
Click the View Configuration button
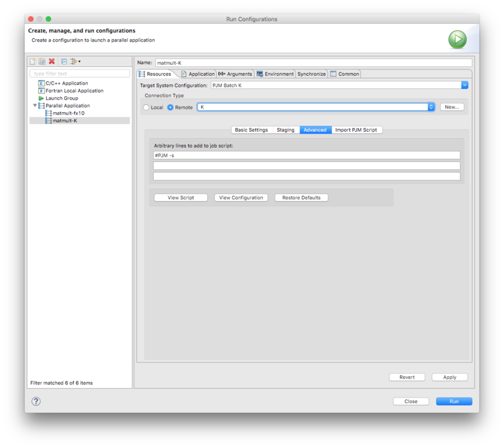coord(241,198)
